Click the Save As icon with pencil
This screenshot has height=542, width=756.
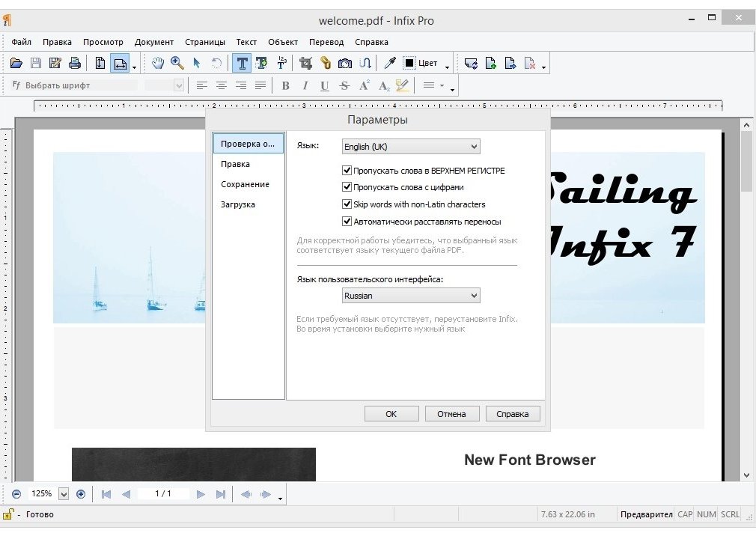coord(55,63)
